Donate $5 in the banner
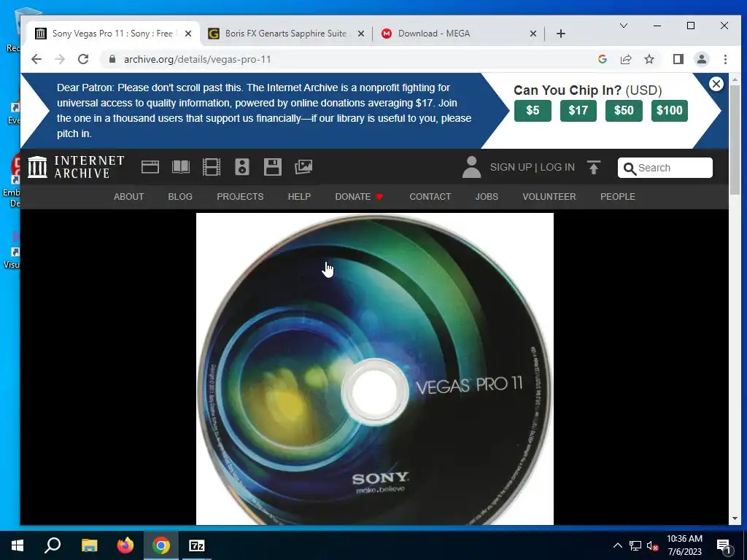The width and height of the screenshot is (747, 560). click(x=533, y=111)
